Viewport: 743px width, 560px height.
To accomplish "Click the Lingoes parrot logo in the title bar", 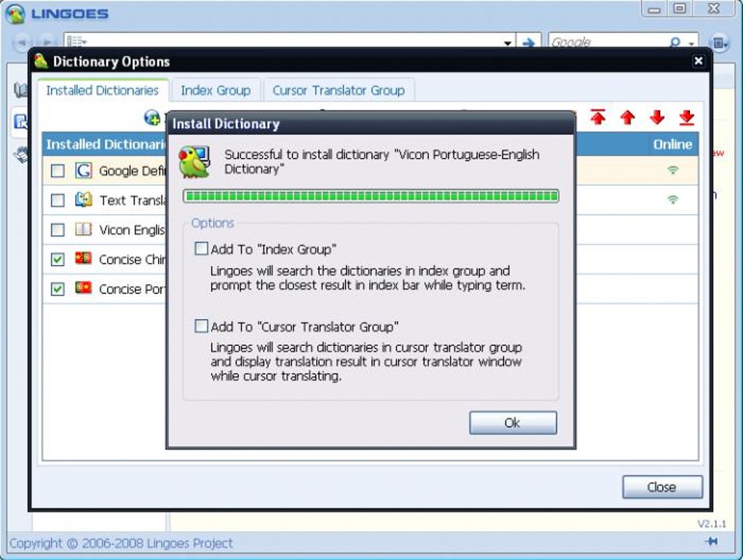I will point(15,13).
